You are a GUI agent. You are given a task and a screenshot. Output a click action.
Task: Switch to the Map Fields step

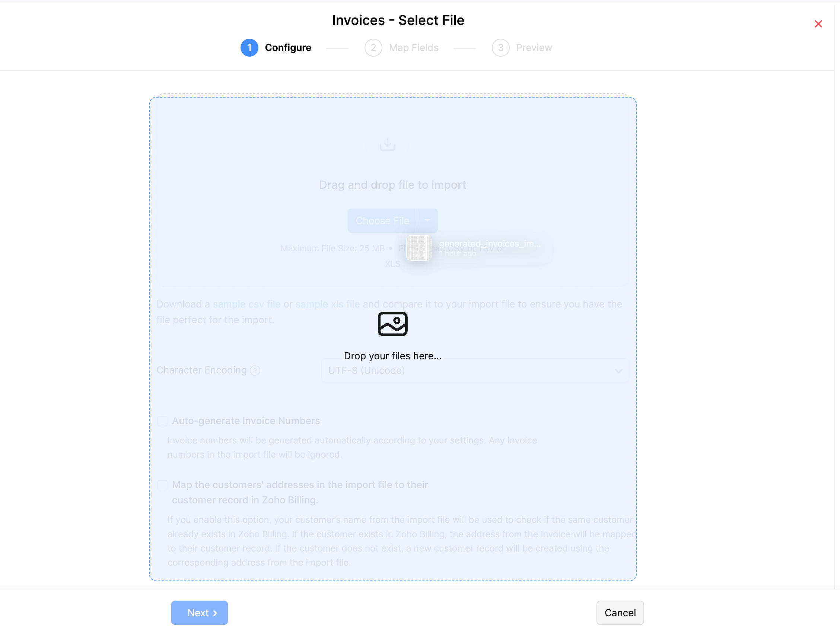coord(414,47)
